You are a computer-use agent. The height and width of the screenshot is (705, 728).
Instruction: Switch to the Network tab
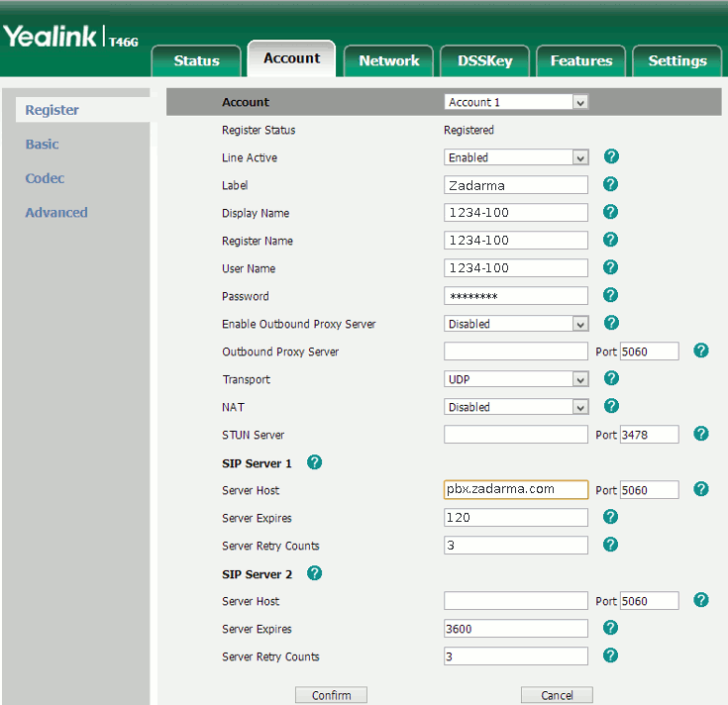388,60
